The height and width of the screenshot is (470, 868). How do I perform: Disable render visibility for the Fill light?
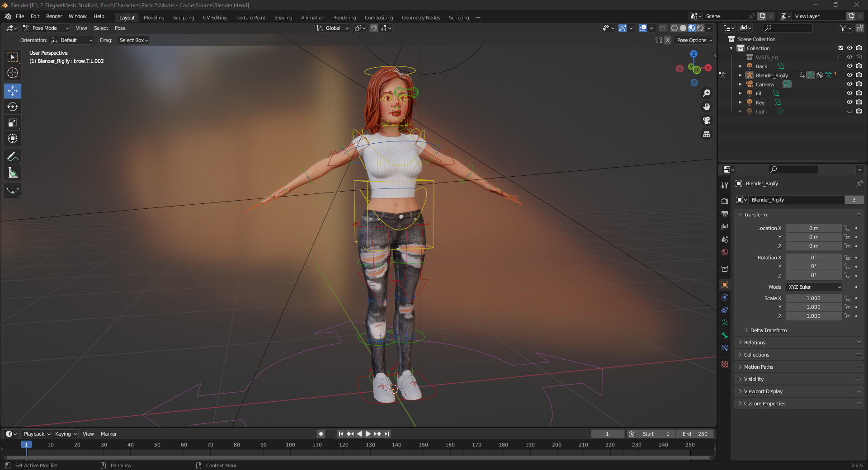point(859,93)
